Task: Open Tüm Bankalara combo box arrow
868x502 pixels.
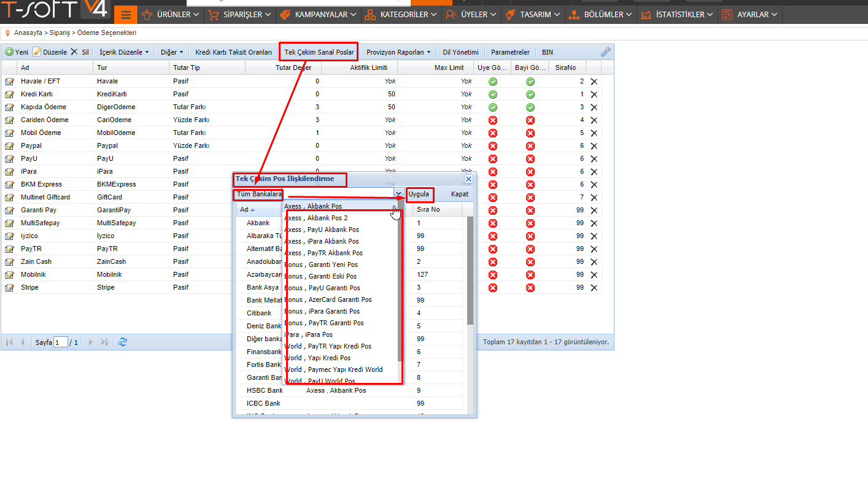Action: [x=398, y=194]
